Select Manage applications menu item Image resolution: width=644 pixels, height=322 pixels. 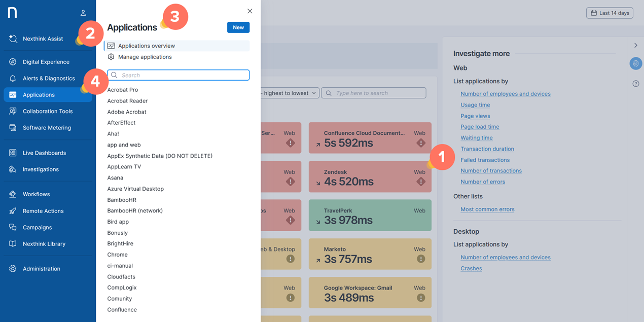point(145,57)
